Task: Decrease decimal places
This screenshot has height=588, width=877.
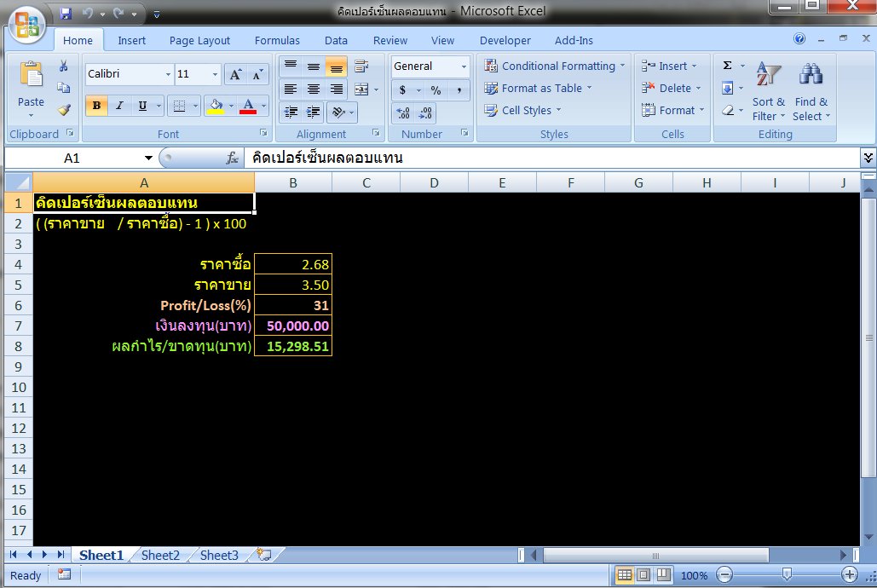Action: 425,113
